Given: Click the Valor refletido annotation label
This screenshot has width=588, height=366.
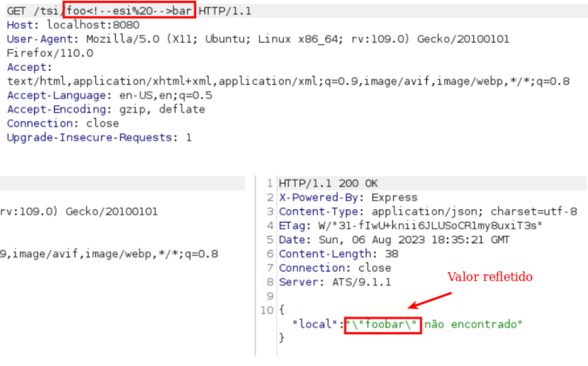Looking at the screenshot, I should (489, 276).
